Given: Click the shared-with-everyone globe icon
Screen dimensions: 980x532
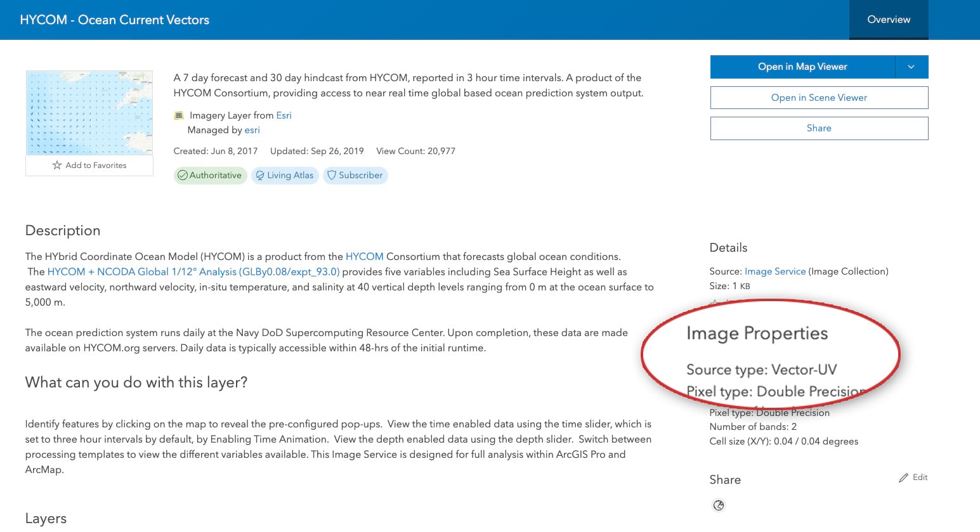Looking at the screenshot, I should 718,505.
